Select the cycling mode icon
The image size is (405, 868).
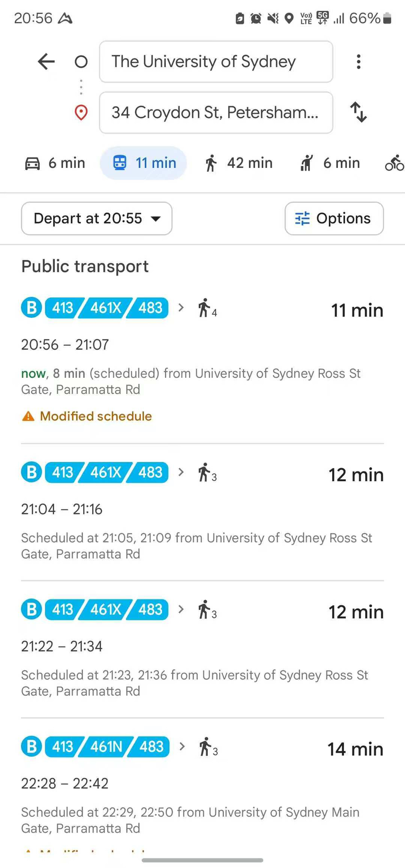394,163
